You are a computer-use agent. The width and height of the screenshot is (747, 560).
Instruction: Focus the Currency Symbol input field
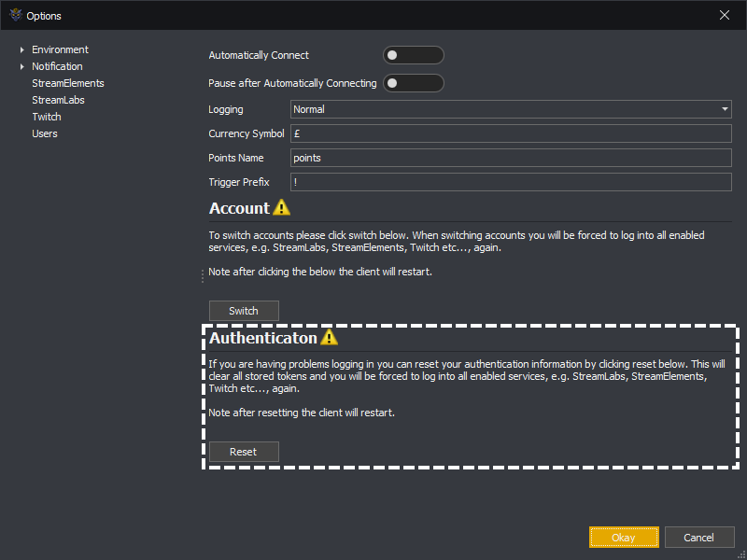pos(511,133)
